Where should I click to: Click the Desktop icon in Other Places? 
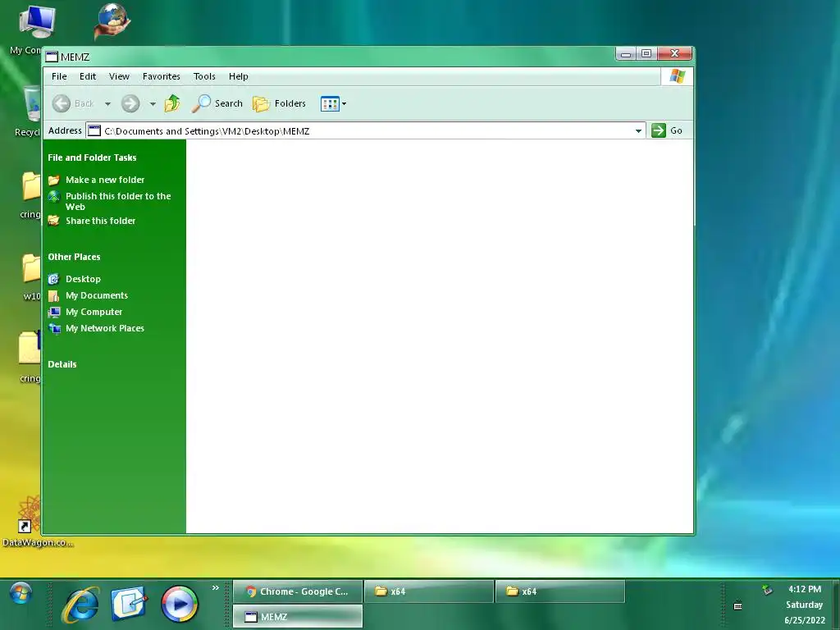[x=53, y=279]
